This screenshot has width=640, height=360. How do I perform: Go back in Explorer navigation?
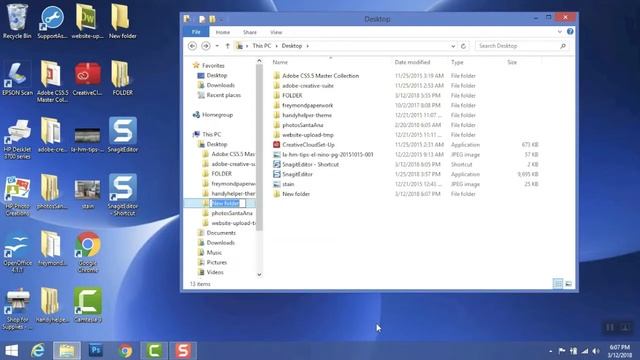pyautogui.click(x=192, y=46)
